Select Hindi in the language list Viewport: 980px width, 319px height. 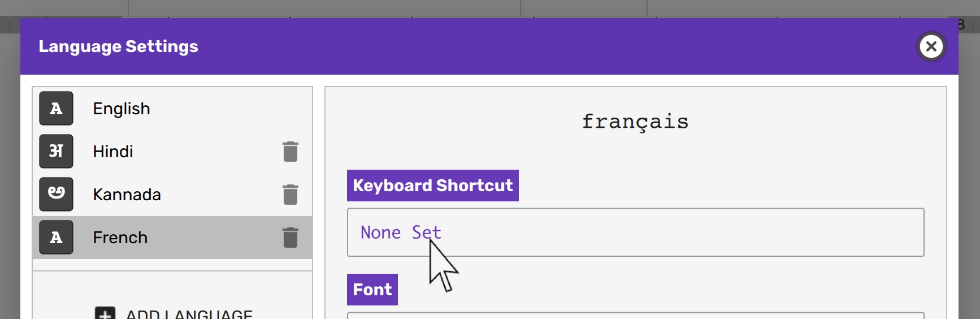(x=113, y=152)
